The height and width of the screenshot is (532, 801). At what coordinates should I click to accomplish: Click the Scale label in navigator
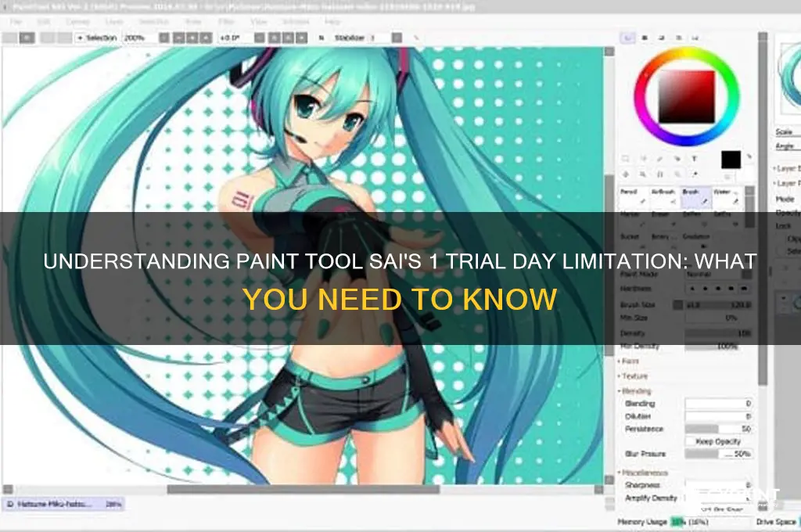coord(784,132)
